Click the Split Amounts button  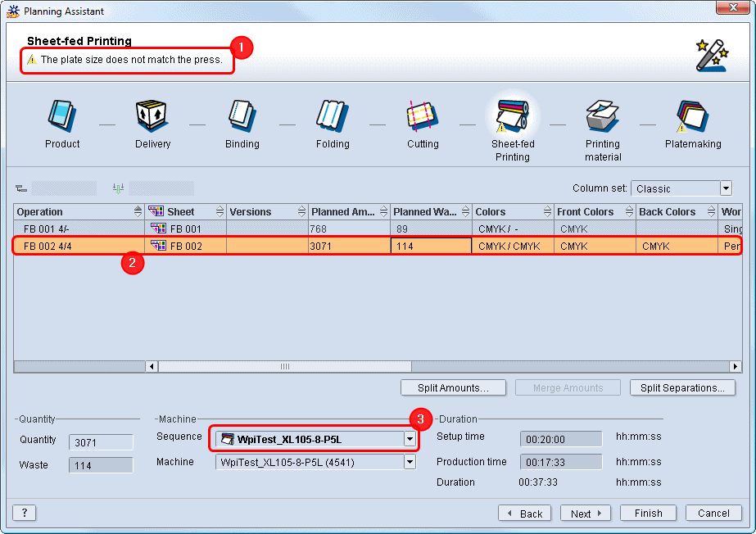453,388
